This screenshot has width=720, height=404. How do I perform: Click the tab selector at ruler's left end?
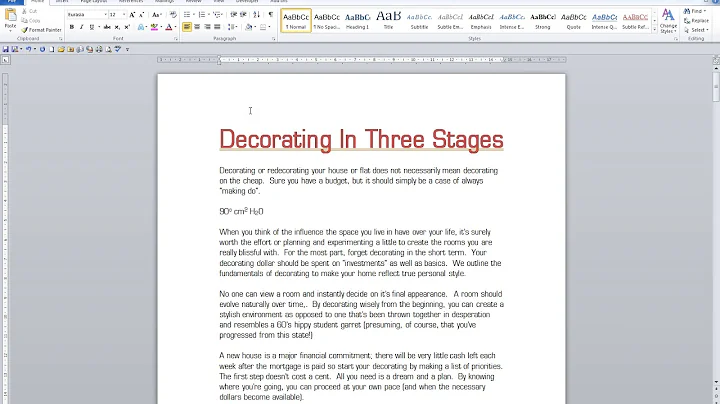(5, 60)
